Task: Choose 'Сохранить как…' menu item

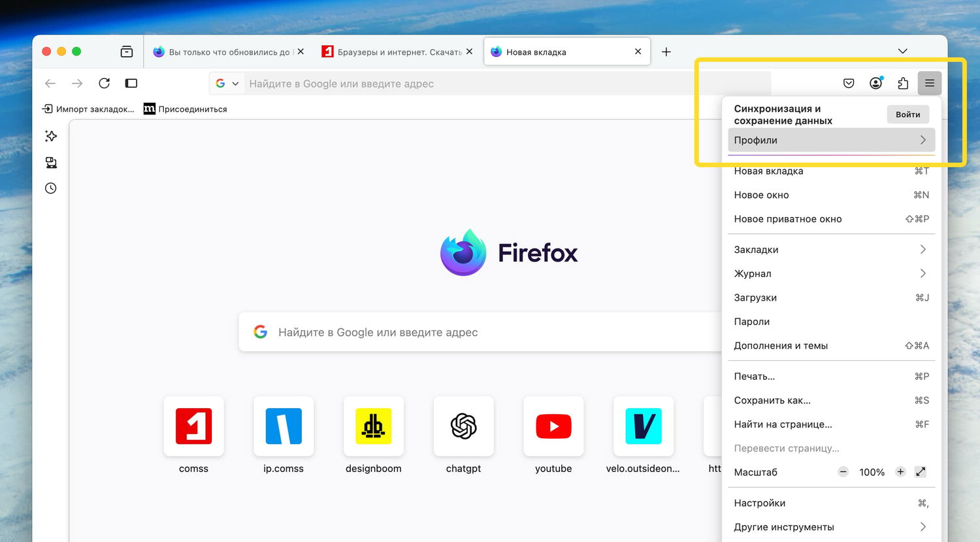Action: pos(832,400)
